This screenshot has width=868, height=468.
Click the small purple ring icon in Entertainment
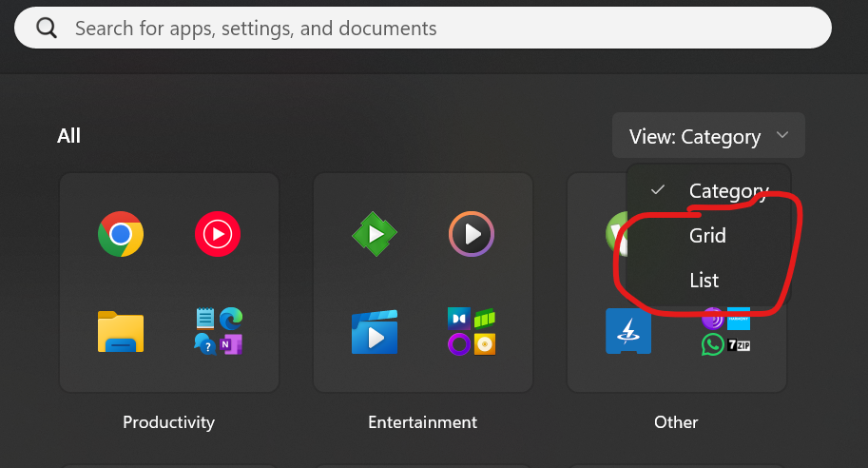(x=459, y=344)
